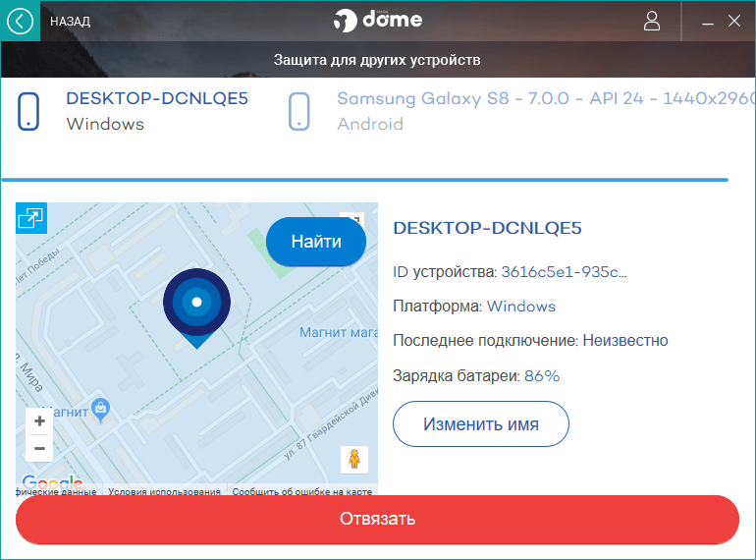This screenshot has width=756, height=560.
Task: Click the Неизвестно last connection value
Action: point(625,341)
